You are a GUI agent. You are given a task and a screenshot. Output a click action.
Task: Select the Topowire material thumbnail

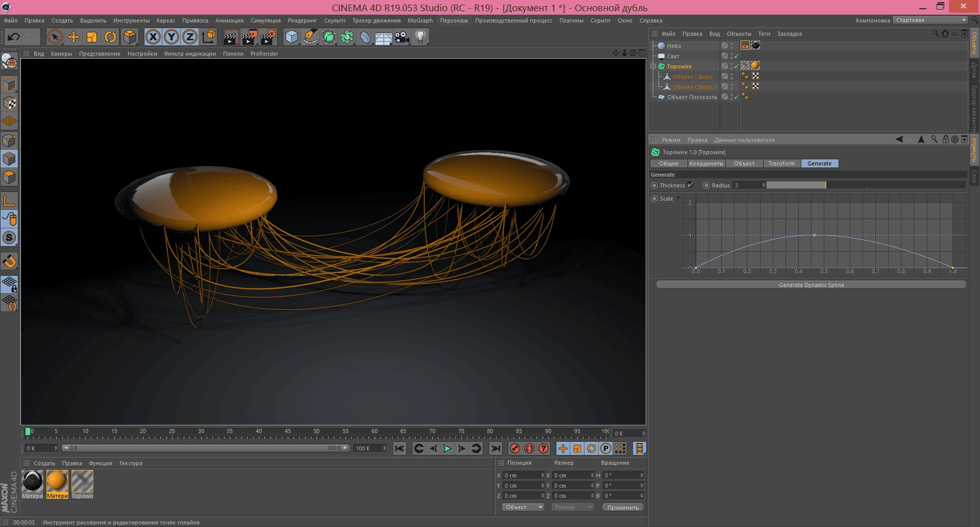point(82,482)
